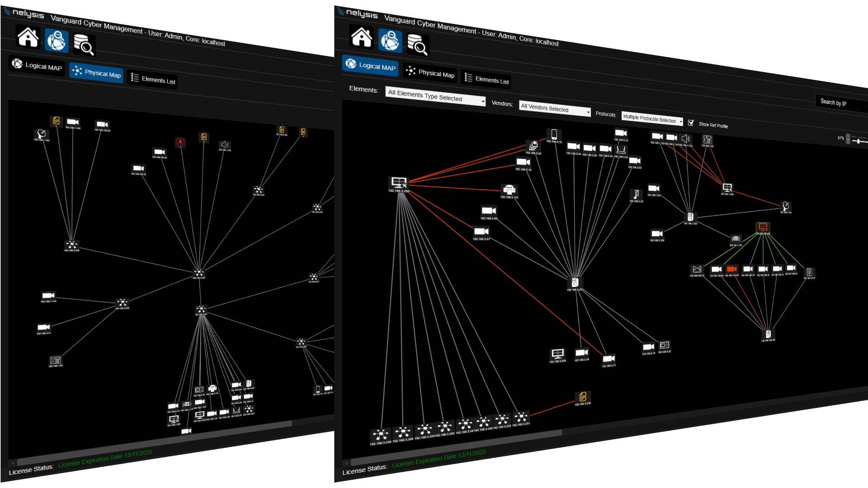Open Elements List tab in right window

(486, 80)
